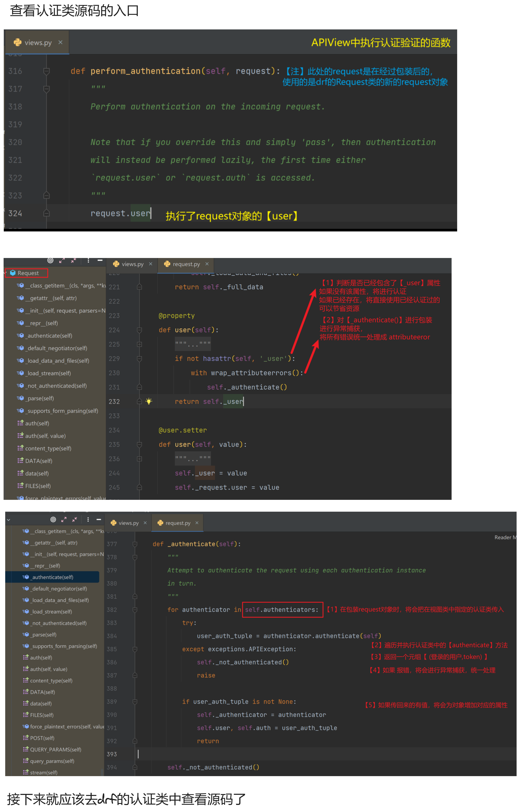The image size is (520, 812).
Task: Select stream(self) in the Structure list
Action: point(41,772)
